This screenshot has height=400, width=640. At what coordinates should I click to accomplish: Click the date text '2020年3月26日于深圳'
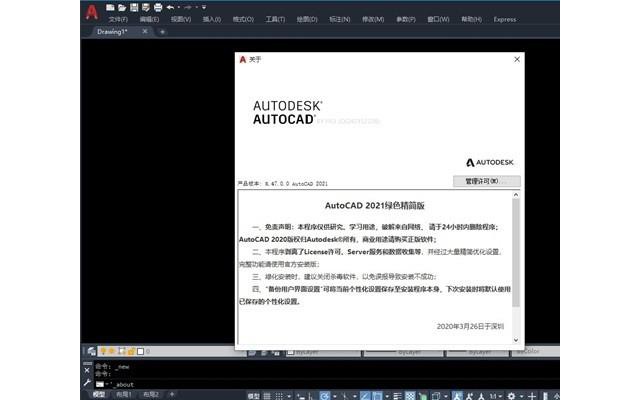pyautogui.click(x=470, y=326)
